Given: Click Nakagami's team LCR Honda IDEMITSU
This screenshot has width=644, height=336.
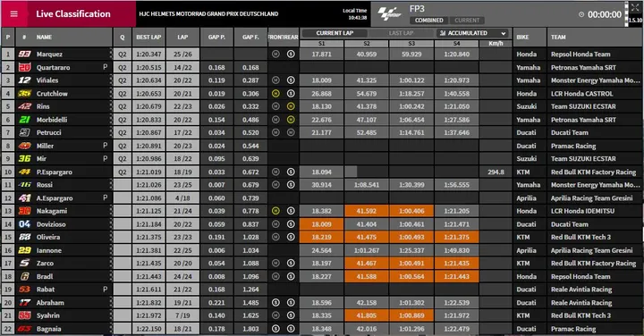Looking at the screenshot, I should coord(582,211).
